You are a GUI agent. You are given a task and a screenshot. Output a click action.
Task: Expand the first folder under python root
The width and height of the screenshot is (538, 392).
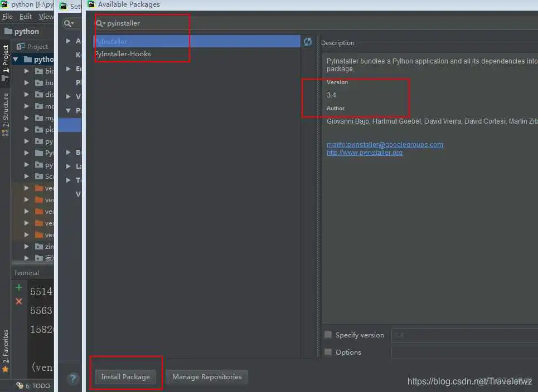(x=26, y=71)
